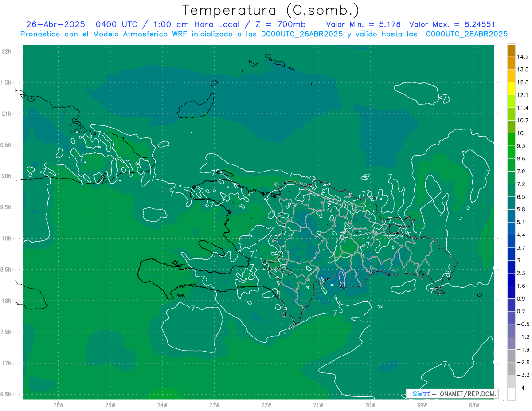Image resolution: width=532 pixels, height=411 pixels.
Task: Click the "0000UTC_26ABR2025" initialization time
Action: click(x=302, y=34)
